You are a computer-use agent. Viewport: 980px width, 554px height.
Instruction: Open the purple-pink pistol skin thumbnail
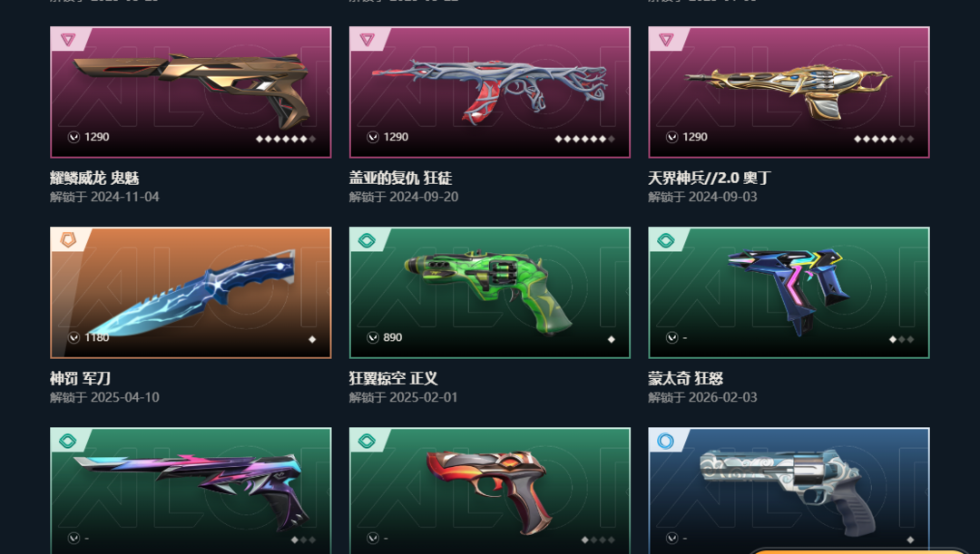click(x=191, y=491)
